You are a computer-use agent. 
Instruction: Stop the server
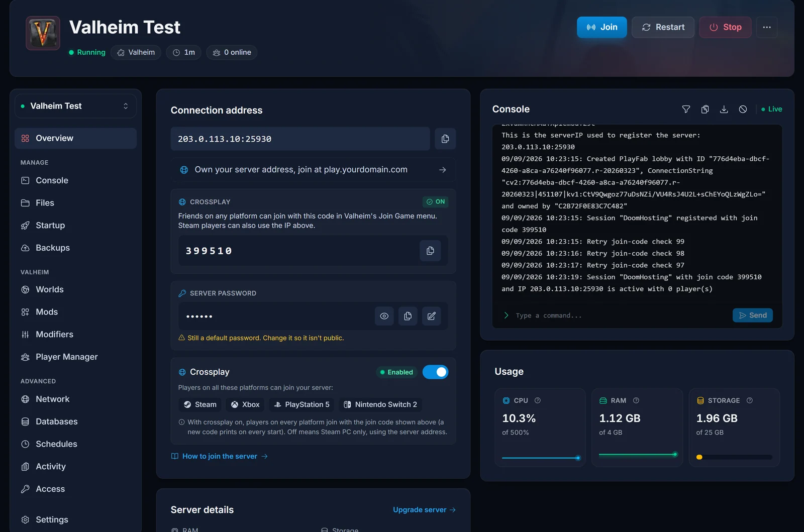tap(725, 27)
